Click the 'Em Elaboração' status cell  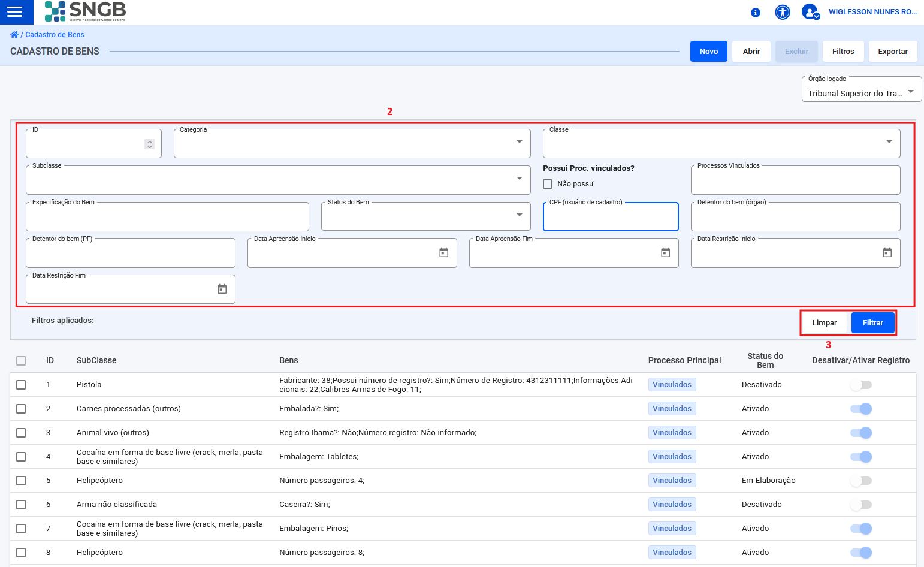769,481
